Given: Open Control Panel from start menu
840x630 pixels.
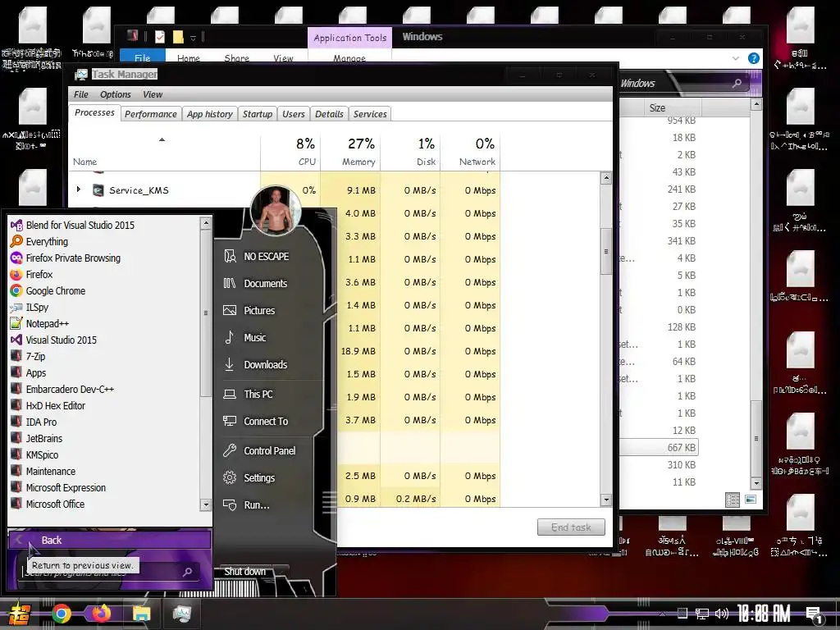Looking at the screenshot, I should [269, 451].
